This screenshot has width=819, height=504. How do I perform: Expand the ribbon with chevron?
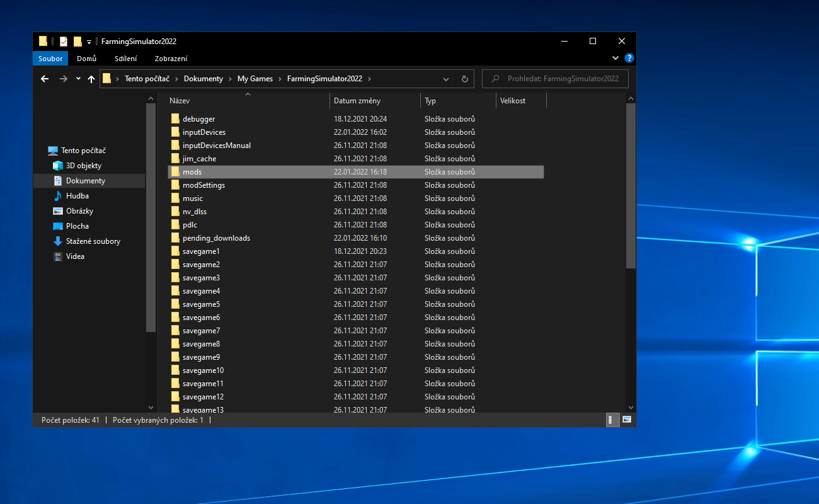point(616,58)
